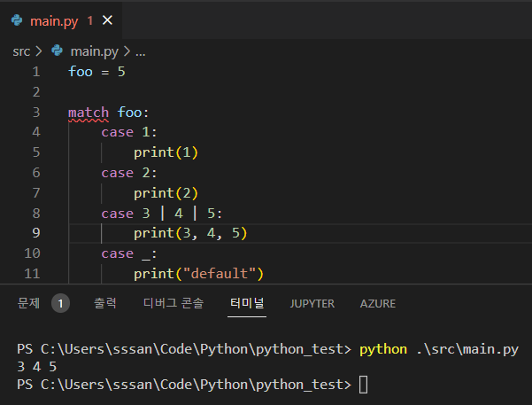532x405 pixels.
Task: Close the main.py editor tab
Action: (x=107, y=19)
